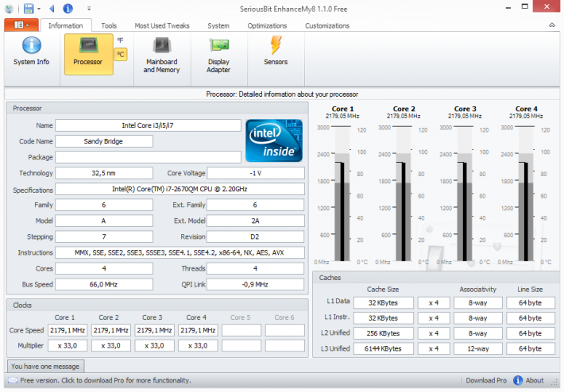Image resolution: width=564 pixels, height=392 pixels.
Task: Click the blue back arrow icon
Action: click(52, 8)
